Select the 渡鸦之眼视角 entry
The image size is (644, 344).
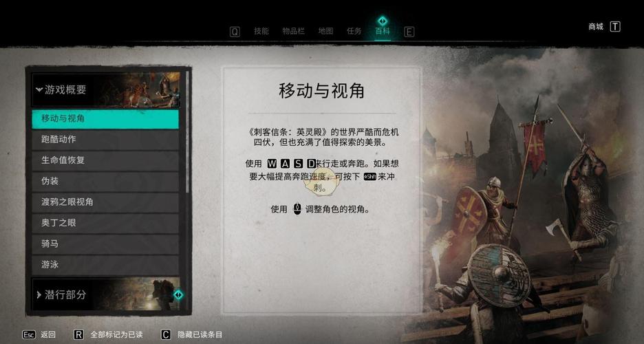coord(105,202)
